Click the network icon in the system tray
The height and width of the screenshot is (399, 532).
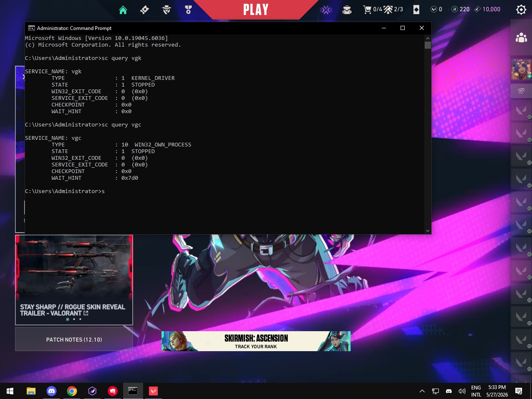(435, 391)
